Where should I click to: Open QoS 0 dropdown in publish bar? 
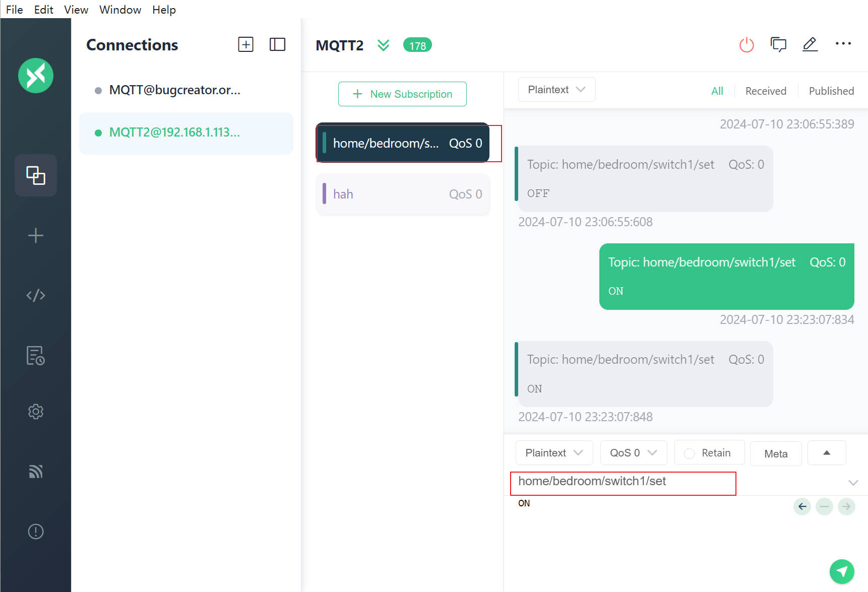(x=634, y=453)
